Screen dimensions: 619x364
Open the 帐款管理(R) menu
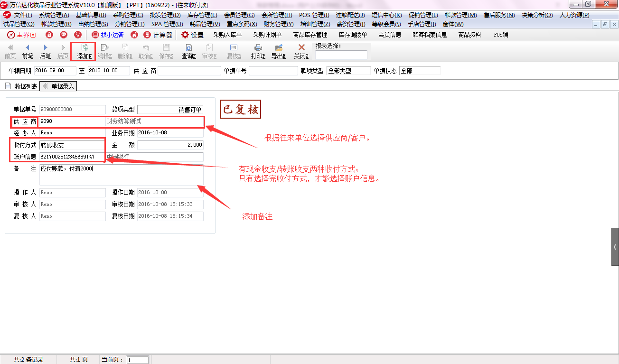[x=56, y=24]
